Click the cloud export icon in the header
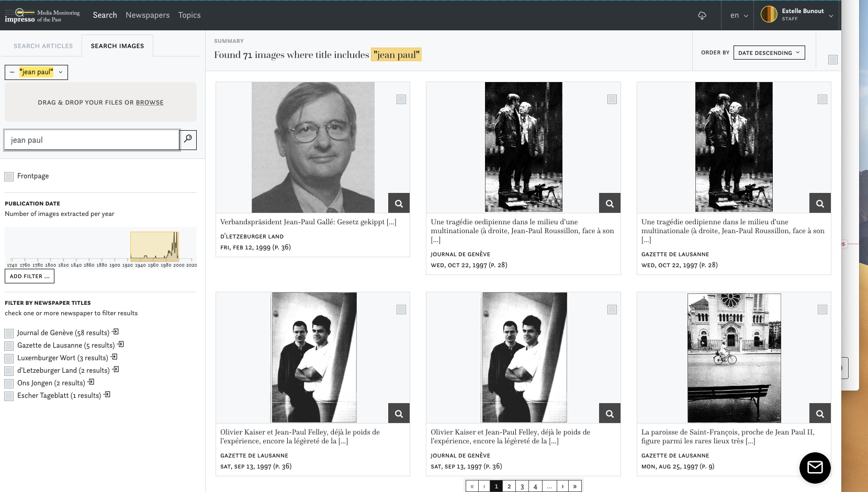 click(x=702, y=16)
